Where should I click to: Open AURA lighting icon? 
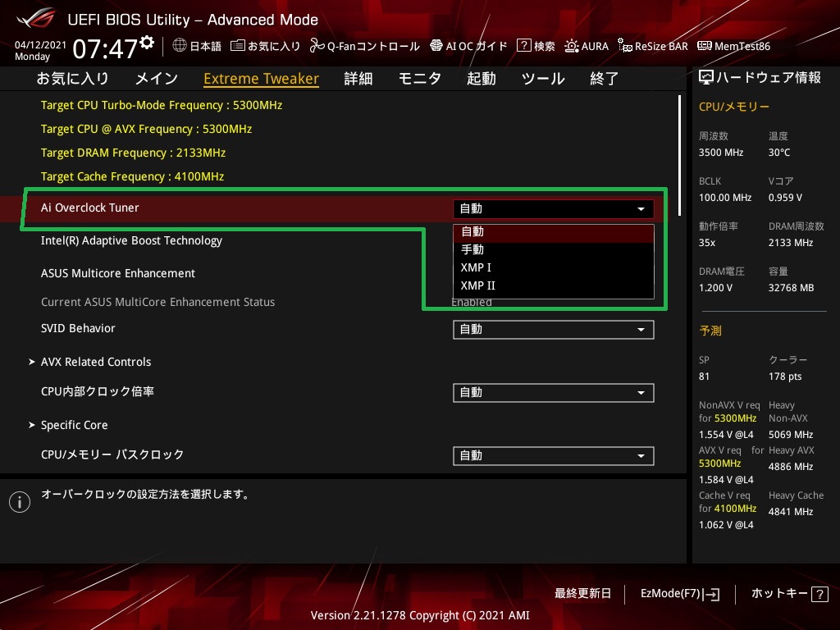571,46
